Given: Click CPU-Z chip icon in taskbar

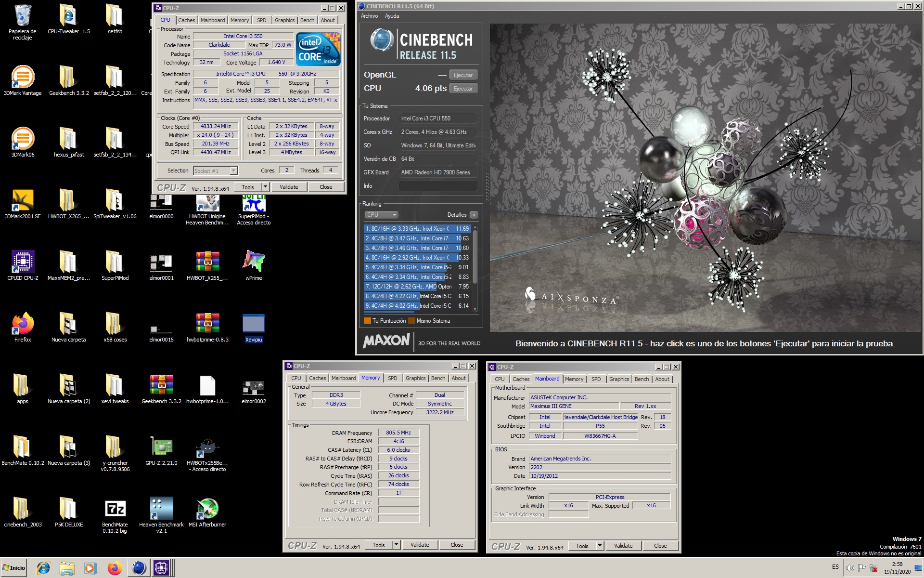Looking at the screenshot, I should (x=161, y=568).
